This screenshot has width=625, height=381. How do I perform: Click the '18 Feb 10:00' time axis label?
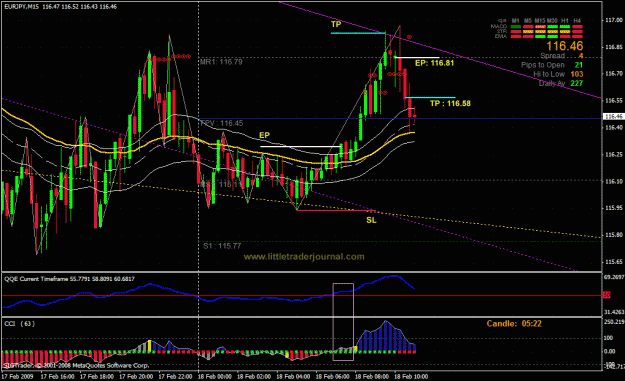pos(411,377)
